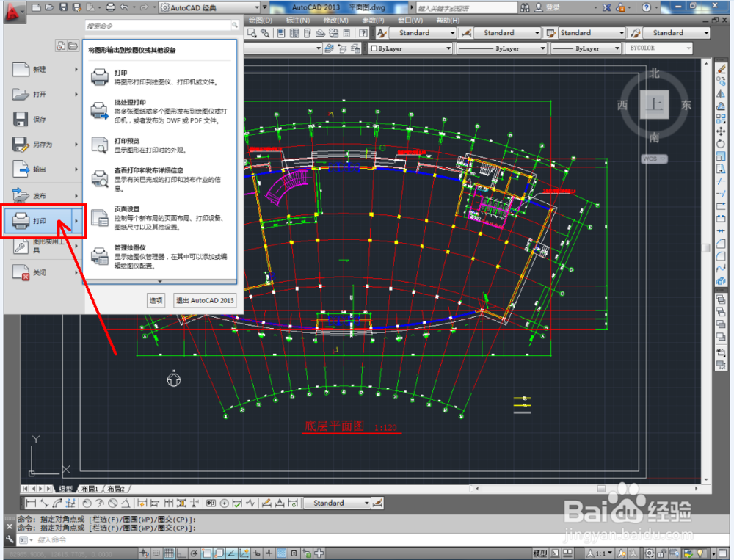Click the Table Style icon

551,33
